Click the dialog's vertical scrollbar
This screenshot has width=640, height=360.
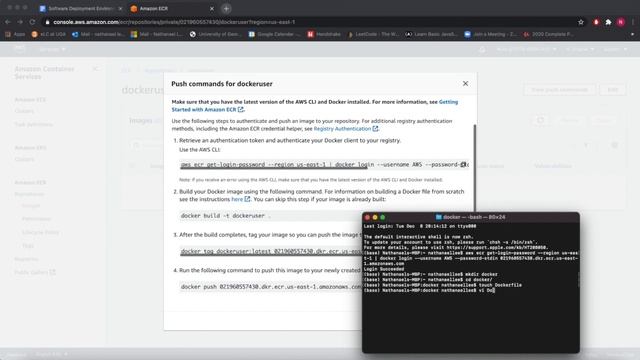pos(474,167)
